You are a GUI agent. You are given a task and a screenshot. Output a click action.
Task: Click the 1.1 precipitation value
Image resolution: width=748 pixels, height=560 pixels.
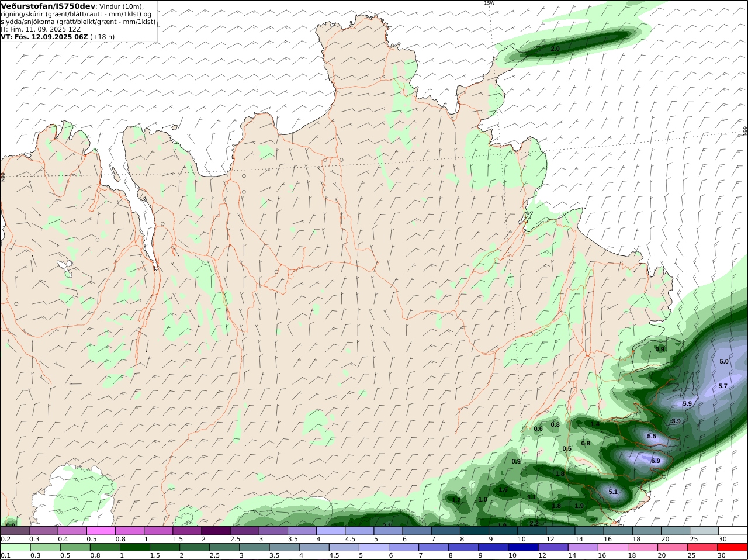point(532,497)
